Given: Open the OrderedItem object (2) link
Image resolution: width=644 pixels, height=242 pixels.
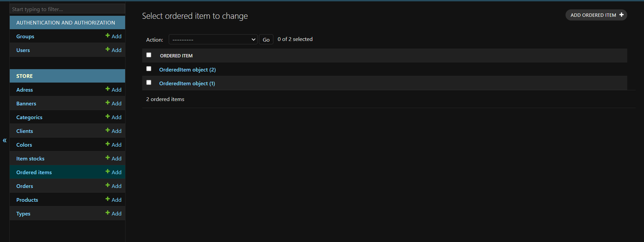Looking at the screenshot, I should tap(187, 70).
